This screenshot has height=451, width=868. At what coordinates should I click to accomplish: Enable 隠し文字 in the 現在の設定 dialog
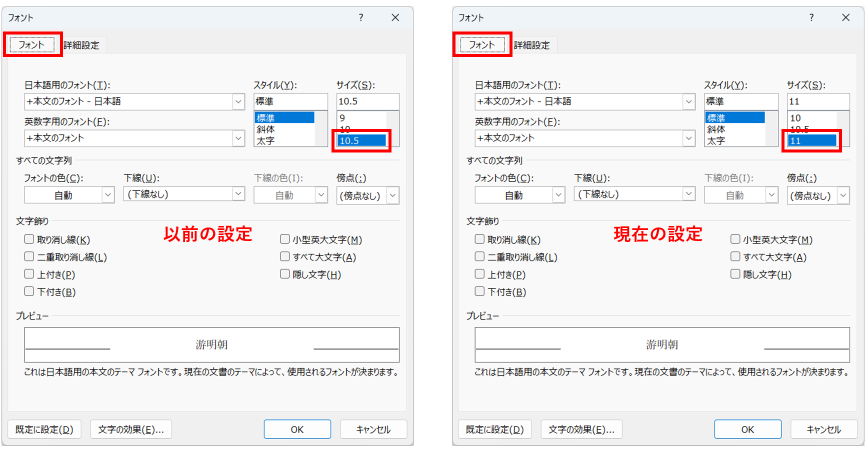[x=735, y=274]
